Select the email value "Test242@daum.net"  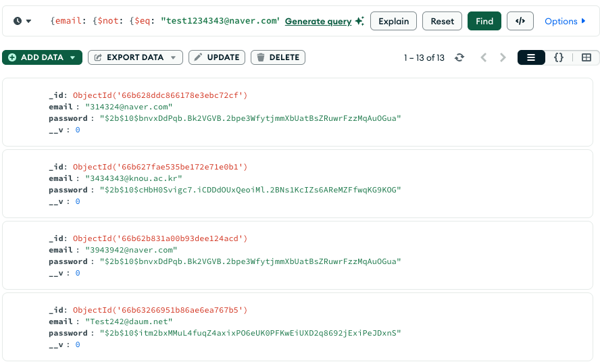129,321
